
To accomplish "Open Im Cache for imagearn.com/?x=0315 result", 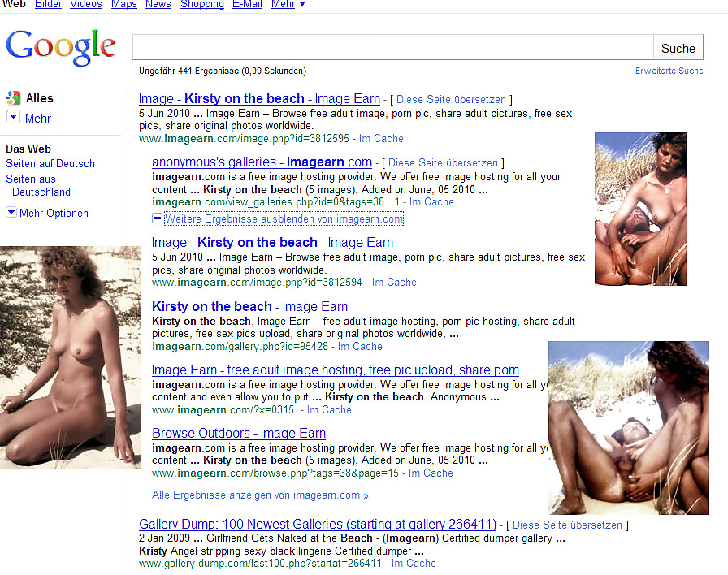I will click(329, 410).
